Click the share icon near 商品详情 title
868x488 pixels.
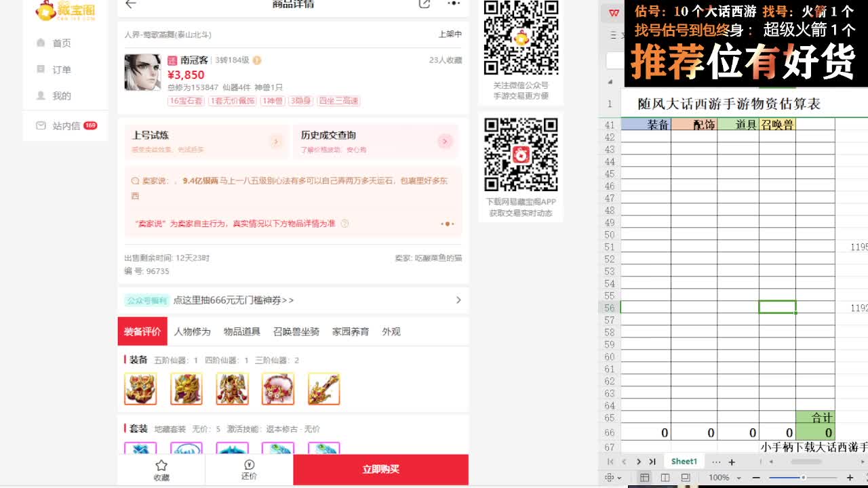pos(425,4)
